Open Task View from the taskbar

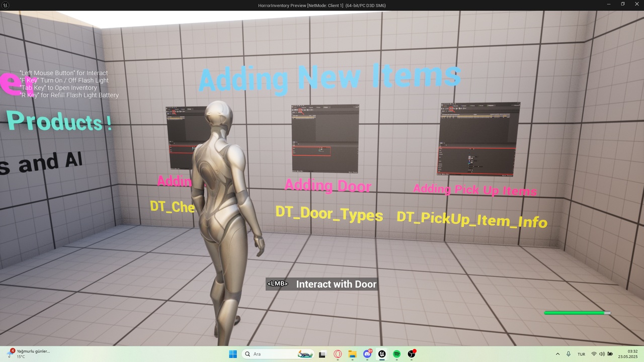coord(323,354)
